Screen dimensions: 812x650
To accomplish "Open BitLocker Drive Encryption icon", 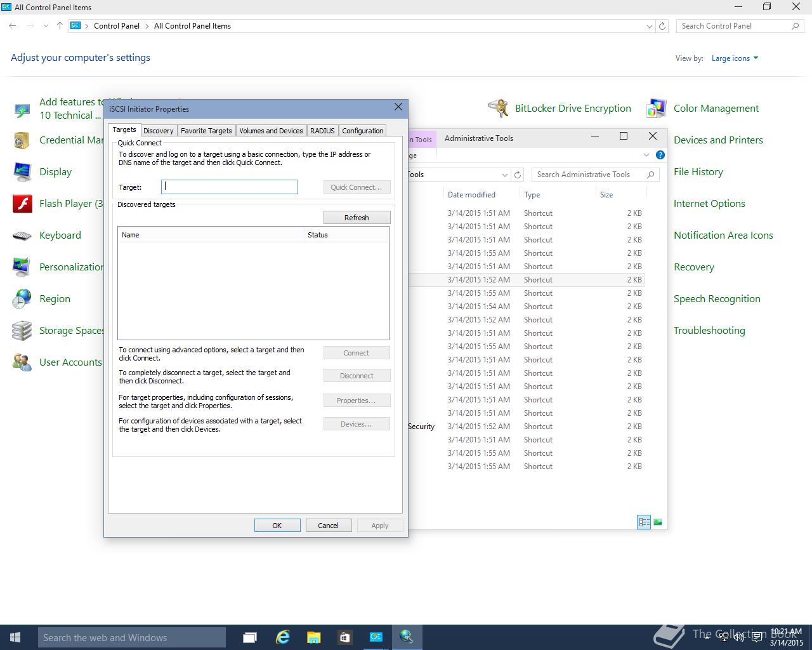I will coord(499,109).
